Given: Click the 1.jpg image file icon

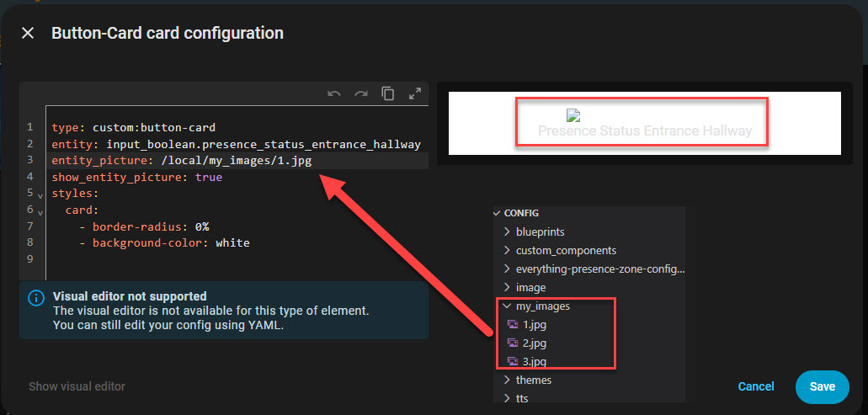Looking at the screenshot, I should coord(513,325).
